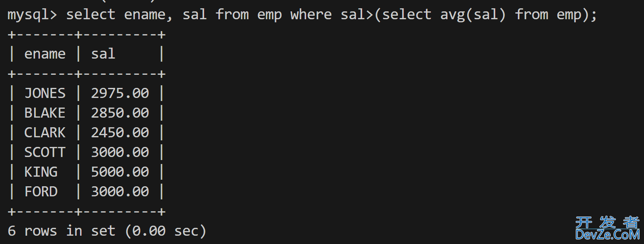644x244 pixels.
Task: Select the FORD name cell
Action: 41,192
